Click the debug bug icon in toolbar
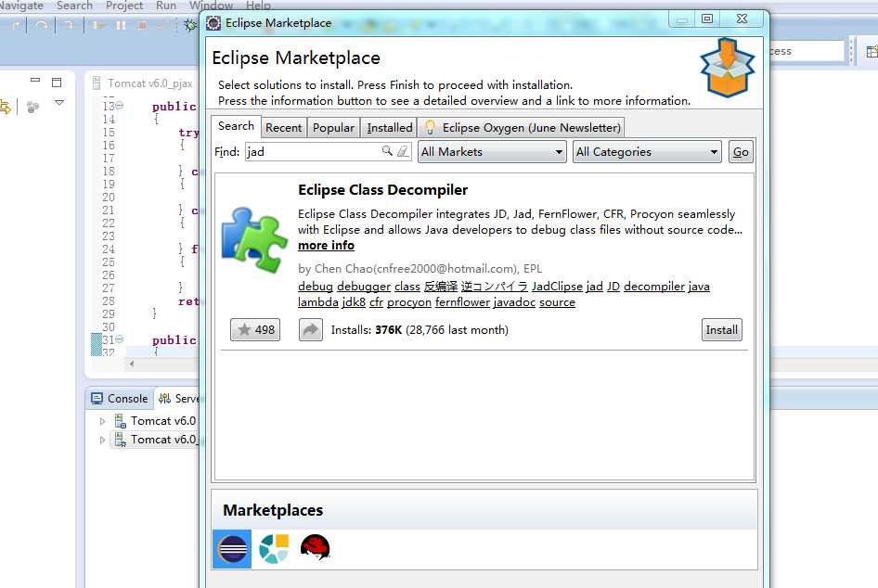Viewport: 878px width, 588px height. (190, 25)
